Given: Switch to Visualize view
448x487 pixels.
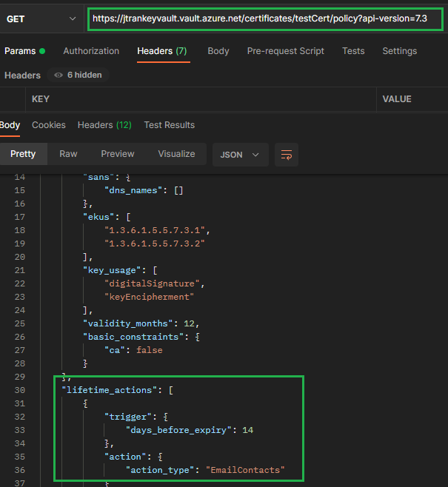Looking at the screenshot, I should [176, 154].
